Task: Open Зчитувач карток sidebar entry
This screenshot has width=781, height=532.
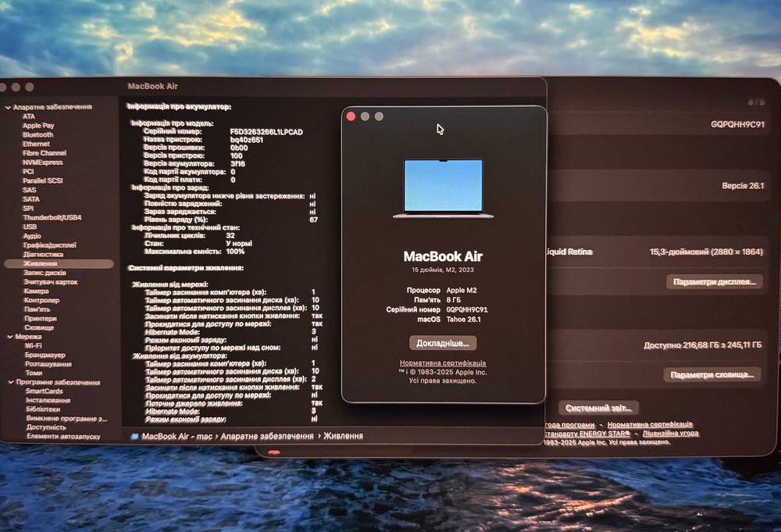Action: (51, 282)
